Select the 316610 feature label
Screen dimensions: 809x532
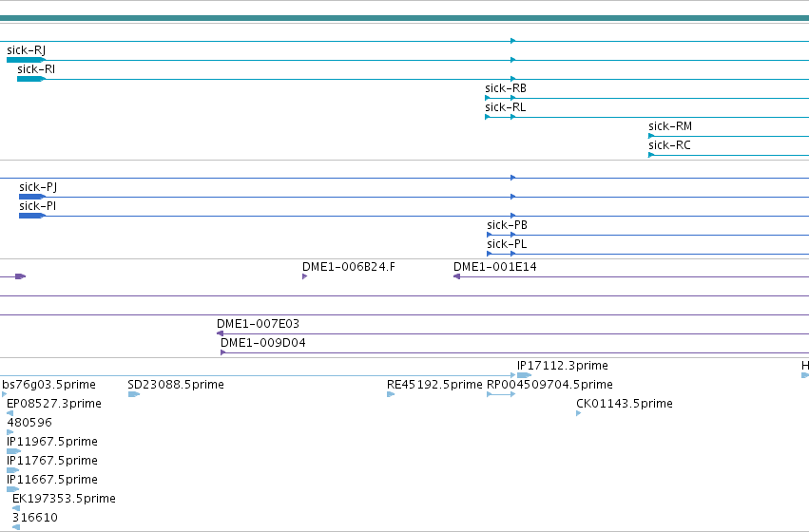click(35, 518)
